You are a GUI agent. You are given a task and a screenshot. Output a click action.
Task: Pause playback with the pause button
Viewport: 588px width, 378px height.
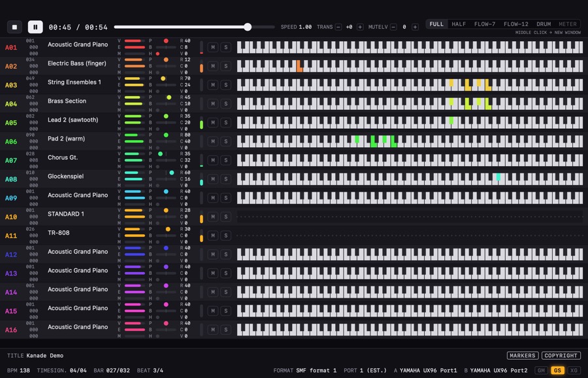(35, 27)
